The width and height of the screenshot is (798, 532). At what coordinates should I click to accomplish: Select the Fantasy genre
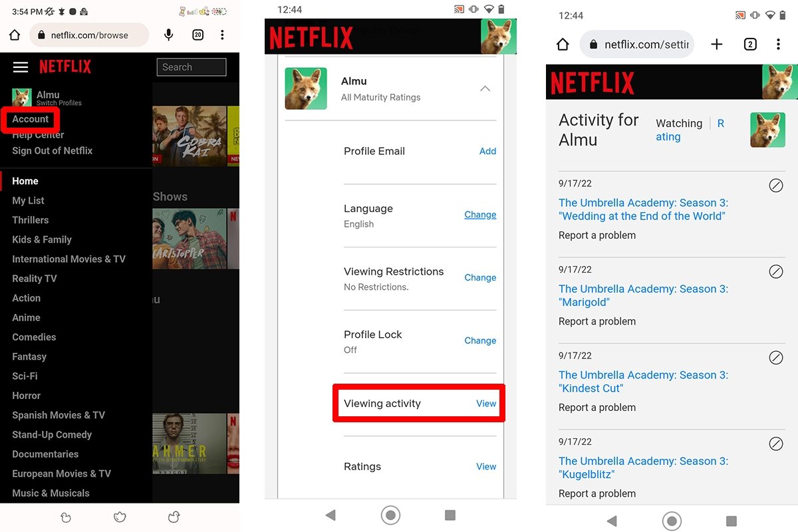tap(29, 356)
